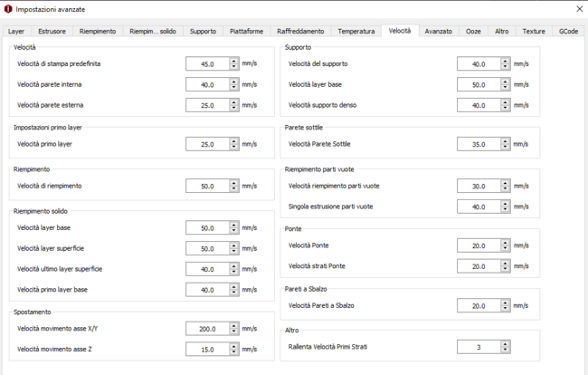Open the Supporto settings tab

(203, 31)
